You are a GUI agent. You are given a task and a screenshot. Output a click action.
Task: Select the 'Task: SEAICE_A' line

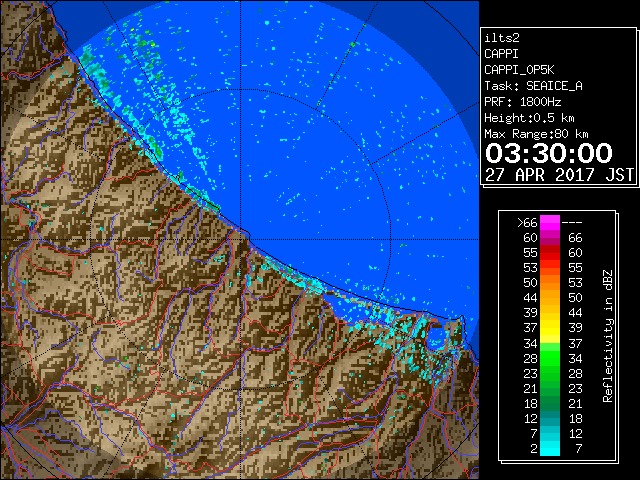[533, 86]
